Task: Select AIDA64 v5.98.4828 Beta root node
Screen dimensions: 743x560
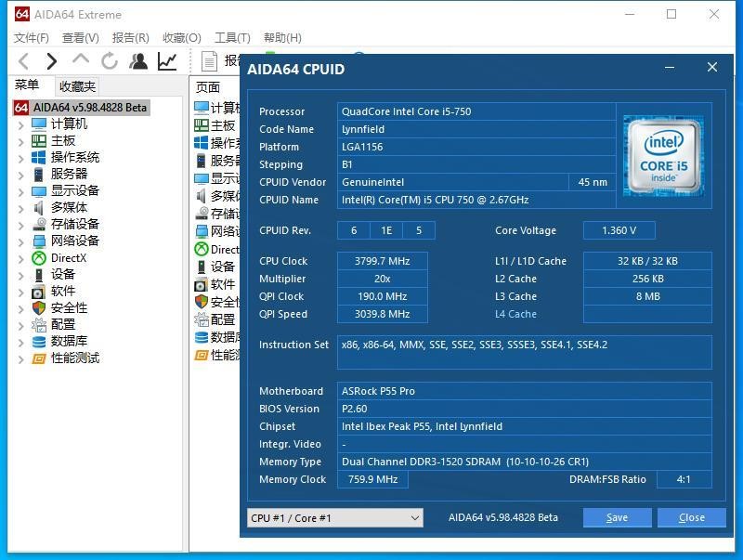Action: pos(89,107)
